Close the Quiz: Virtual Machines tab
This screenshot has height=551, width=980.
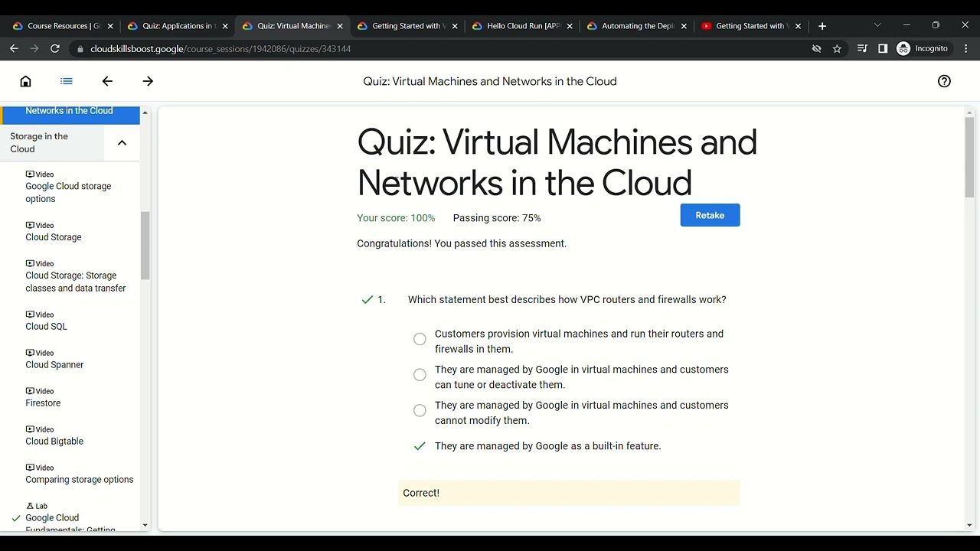[x=340, y=26]
